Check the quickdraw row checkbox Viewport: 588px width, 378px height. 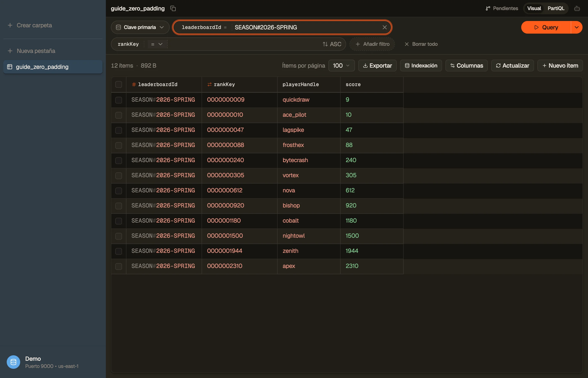click(118, 100)
